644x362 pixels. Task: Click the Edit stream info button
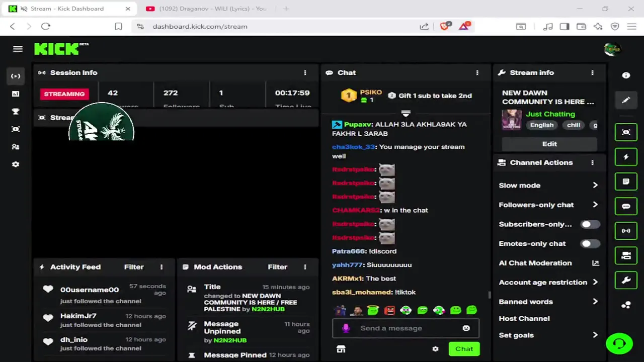click(549, 144)
